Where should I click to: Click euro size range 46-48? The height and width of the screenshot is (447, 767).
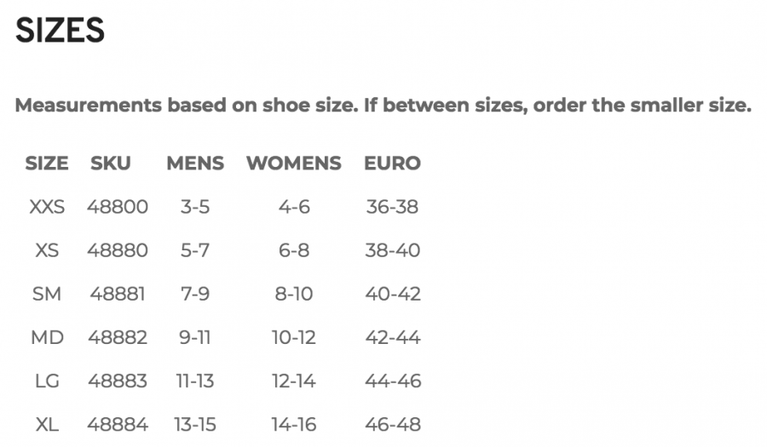pos(392,425)
